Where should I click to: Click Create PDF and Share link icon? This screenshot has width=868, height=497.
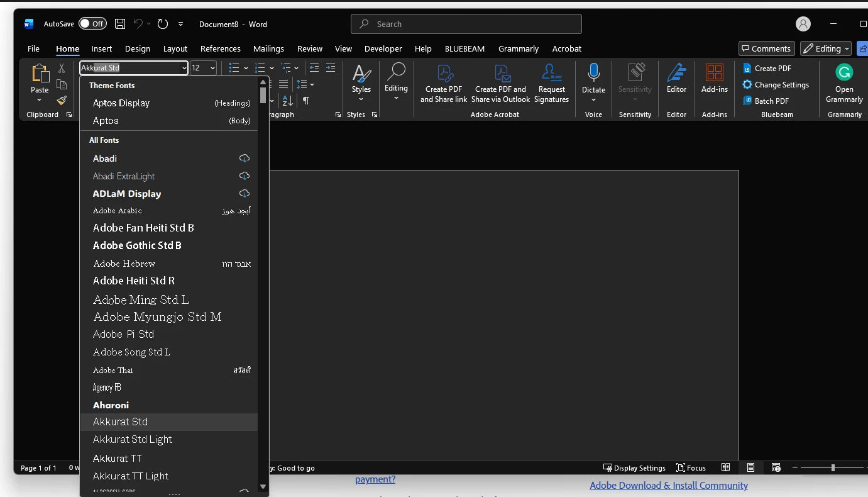[444, 84]
